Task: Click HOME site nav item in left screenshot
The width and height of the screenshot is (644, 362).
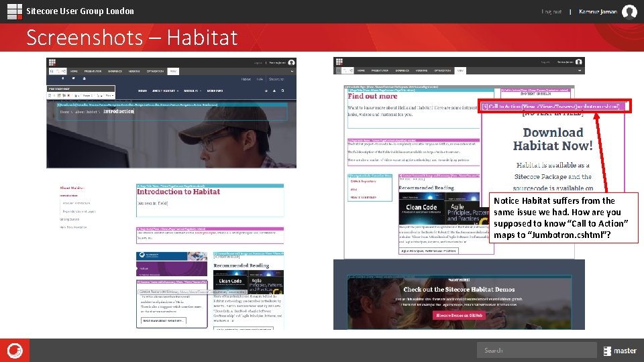Action: click(x=142, y=90)
